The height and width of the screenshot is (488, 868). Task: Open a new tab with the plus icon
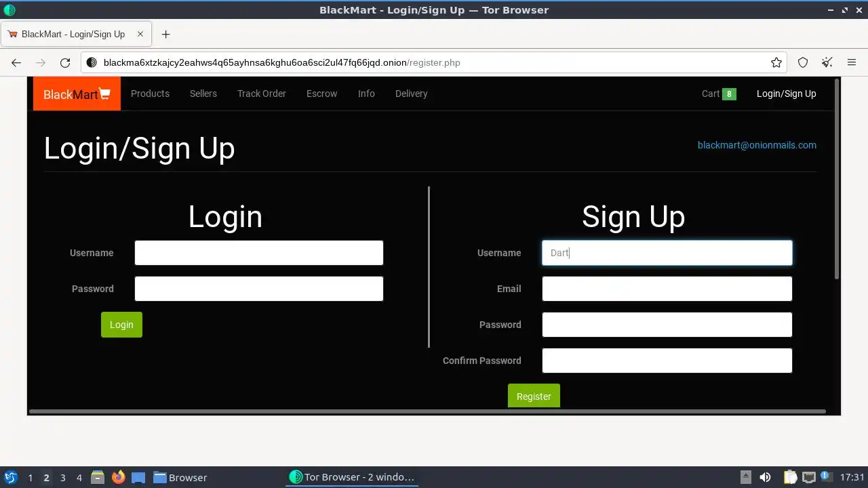point(165,34)
